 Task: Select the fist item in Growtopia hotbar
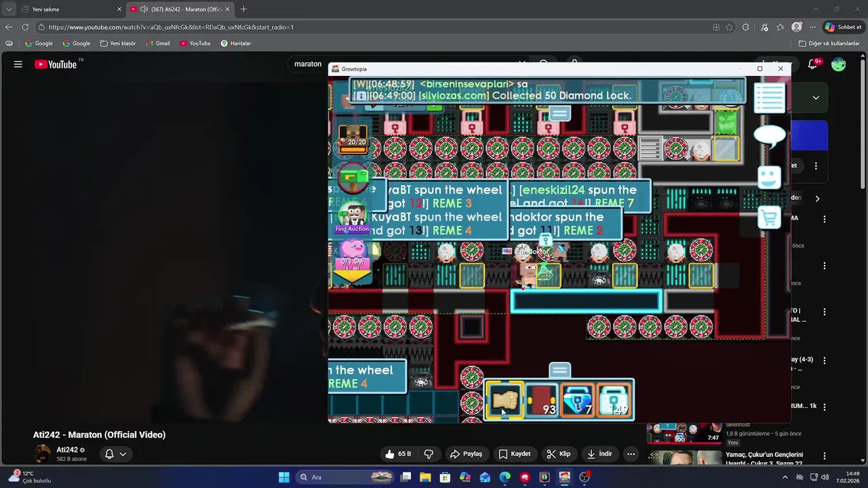point(504,400)
